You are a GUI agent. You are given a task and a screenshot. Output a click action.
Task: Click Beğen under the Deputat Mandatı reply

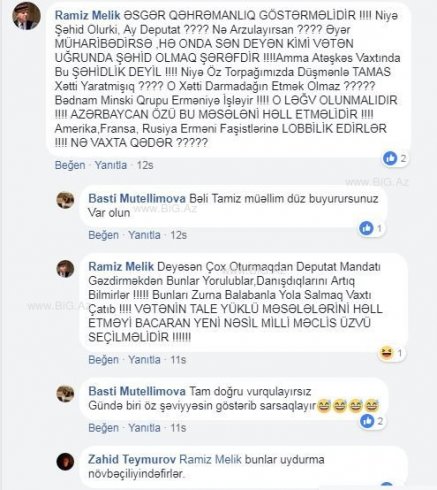click(104, 360)
